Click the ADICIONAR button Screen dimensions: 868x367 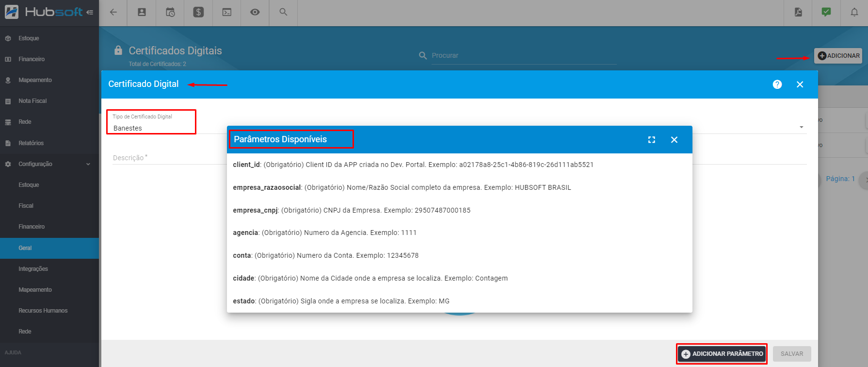(x=838, y=56)
